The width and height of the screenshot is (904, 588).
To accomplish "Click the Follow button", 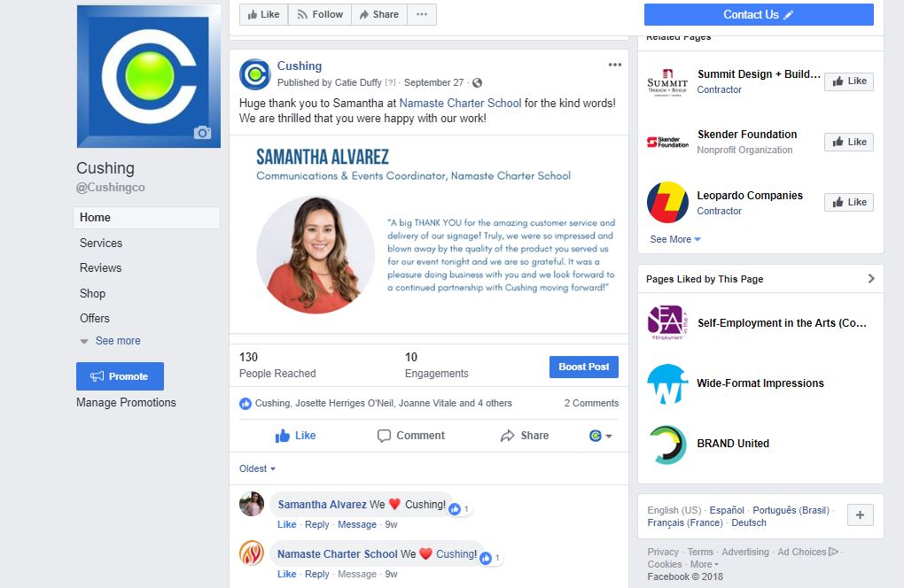I will pos(320,14).
